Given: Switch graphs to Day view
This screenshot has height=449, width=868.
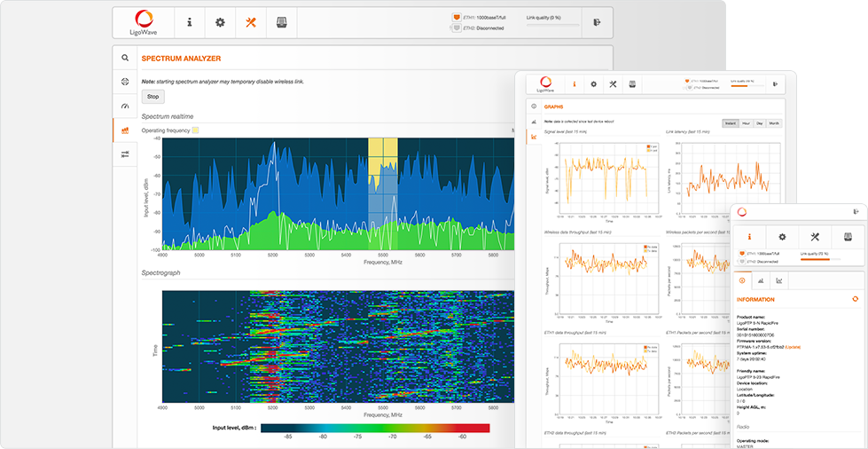Looking at the screenshot, I should pyautogui.click(x=759, y=123).
